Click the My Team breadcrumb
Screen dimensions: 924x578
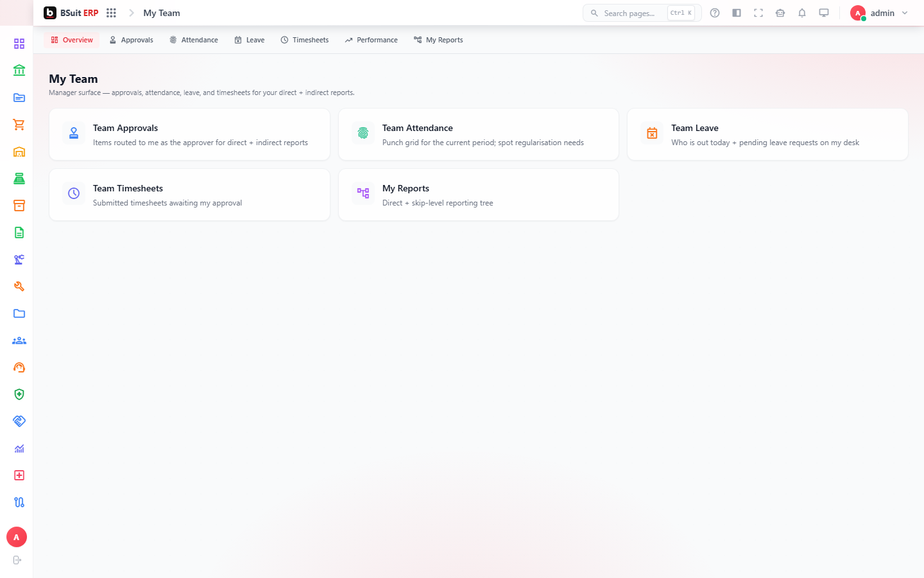point(162,13)
